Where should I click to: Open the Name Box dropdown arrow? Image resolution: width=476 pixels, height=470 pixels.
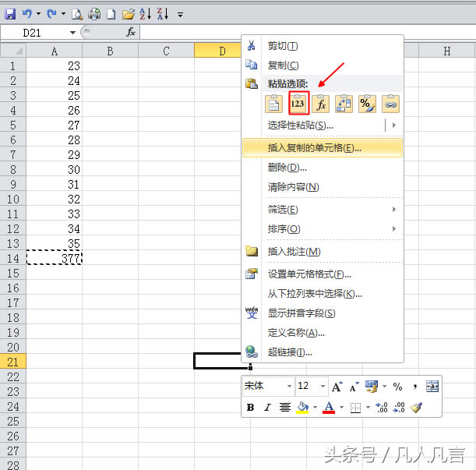[72, 32]
